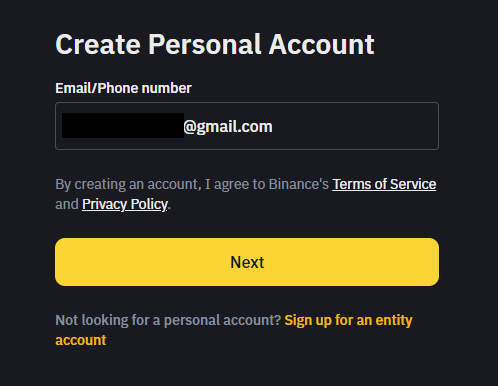Click the word "Binance's" in agreement text
Viewport: 498px width, 386px height.
tap(299, 184)
